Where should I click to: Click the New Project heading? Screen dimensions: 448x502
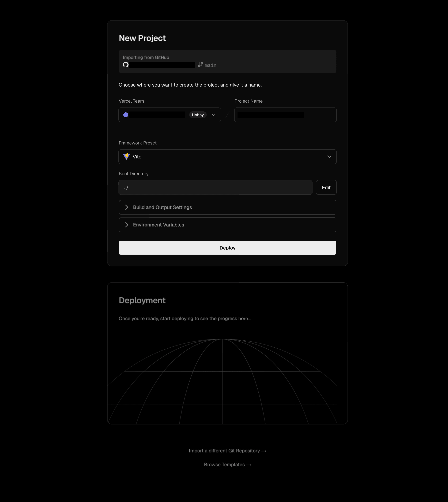tap(142, 38)
